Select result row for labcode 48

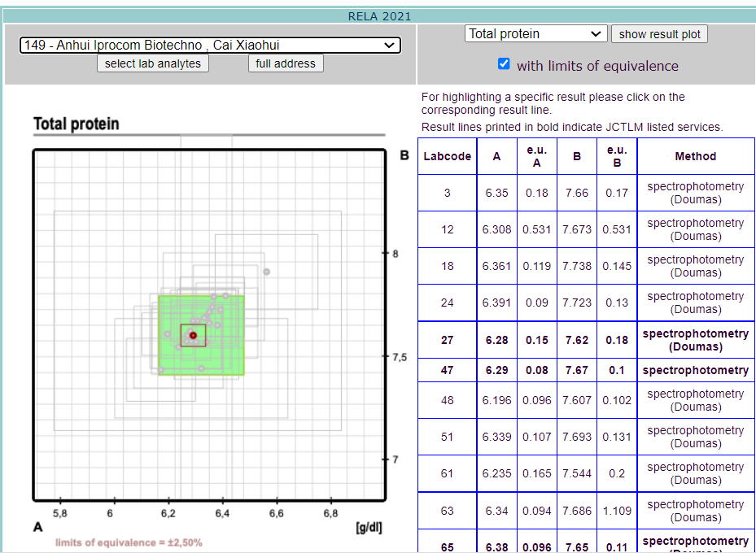(x=586, y=400)
